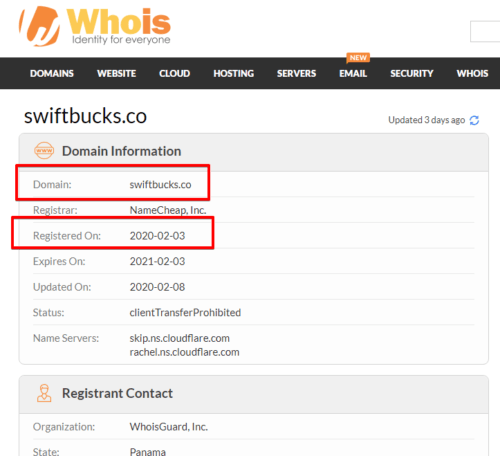Select Cloud in the navigation bar
The width and height of the screenshot is (500, 456).
click(x=175, y=73)
